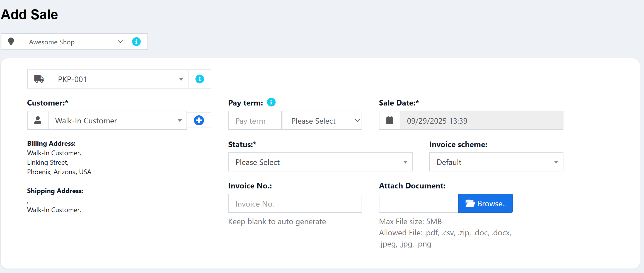Open the Walk-In Customer dropdown
Screen dimensions: 644x273
click(117, 120)
